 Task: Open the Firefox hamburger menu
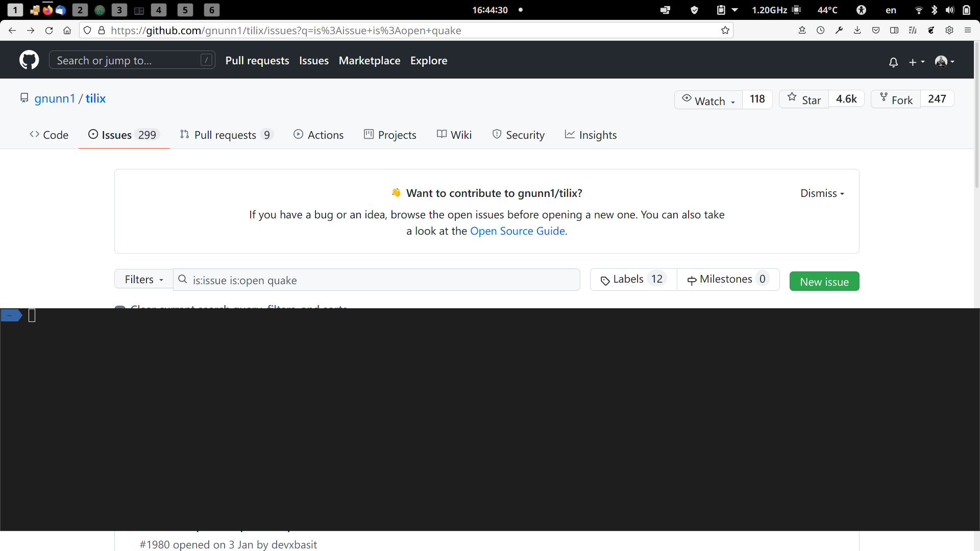point(968,31)
